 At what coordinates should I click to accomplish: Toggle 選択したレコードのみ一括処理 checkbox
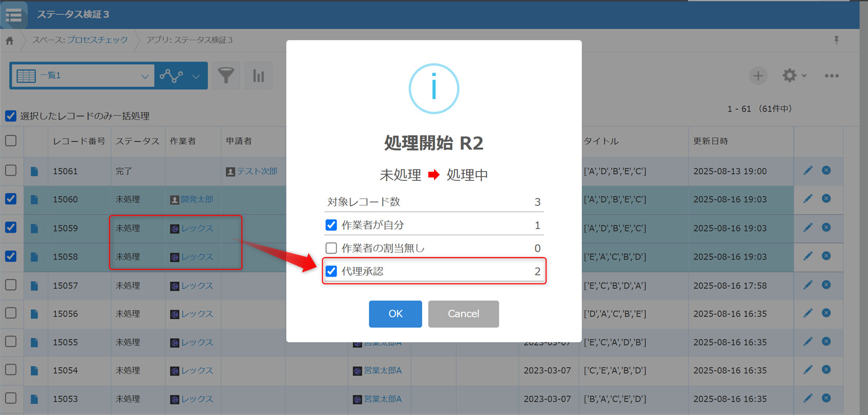pyautogui.click(x=11, y=116)
